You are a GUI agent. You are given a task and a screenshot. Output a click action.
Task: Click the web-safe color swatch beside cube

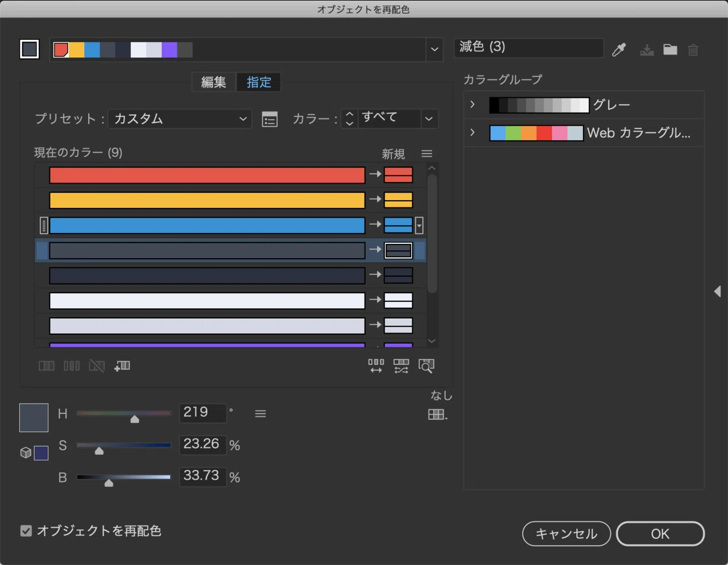pos(41,453)
